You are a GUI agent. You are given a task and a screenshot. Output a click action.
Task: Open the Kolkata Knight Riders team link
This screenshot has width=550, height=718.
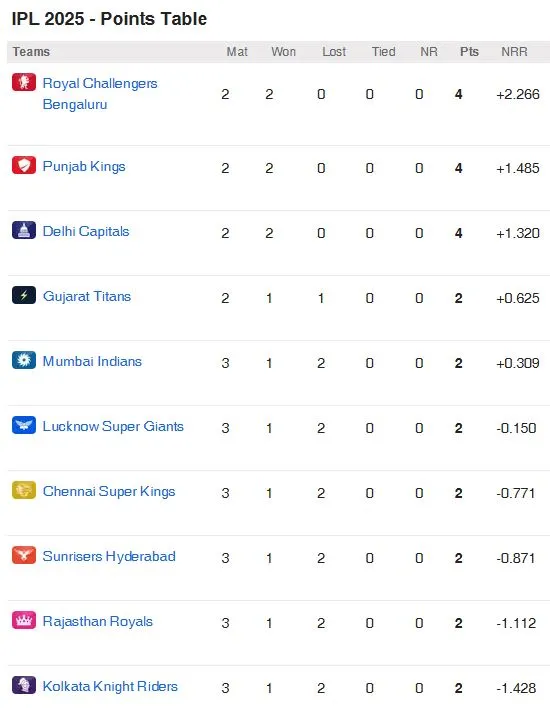coord(110,686)
